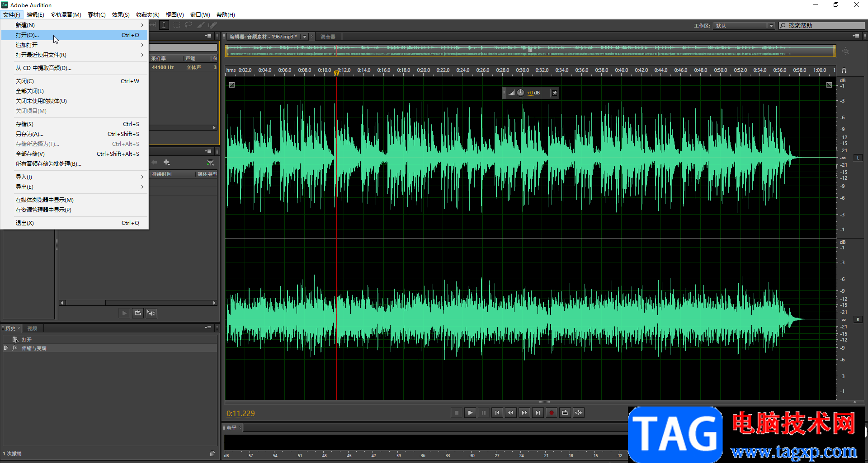Move playhead to next marker
The height and width of the screenshot is (463, 868).
(538, 413)
